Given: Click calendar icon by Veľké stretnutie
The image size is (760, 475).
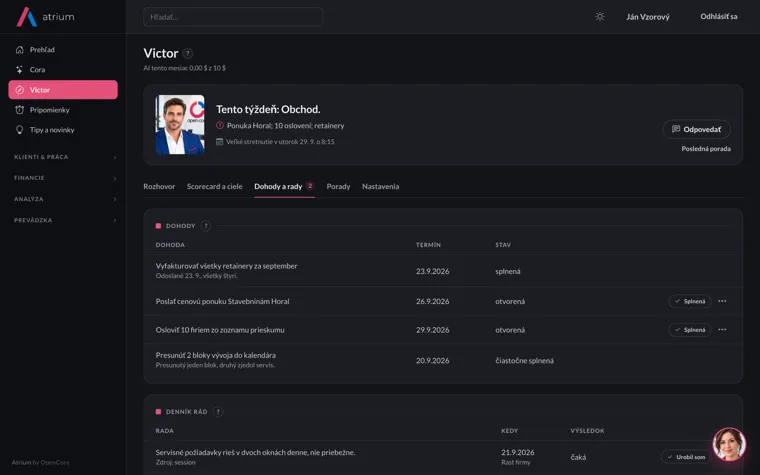Looking at the screenshot, I should (x=220, y=142).
